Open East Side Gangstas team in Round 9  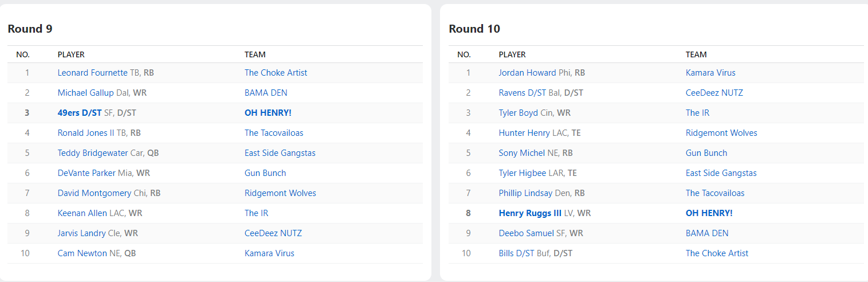tap(280, 153)
